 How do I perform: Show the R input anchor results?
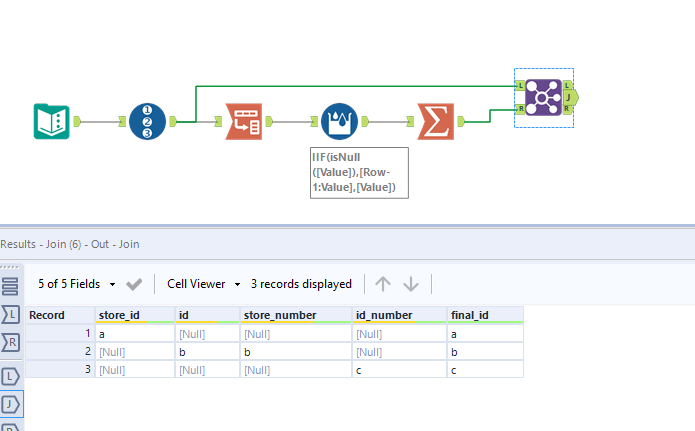click(x=10, y=342)
